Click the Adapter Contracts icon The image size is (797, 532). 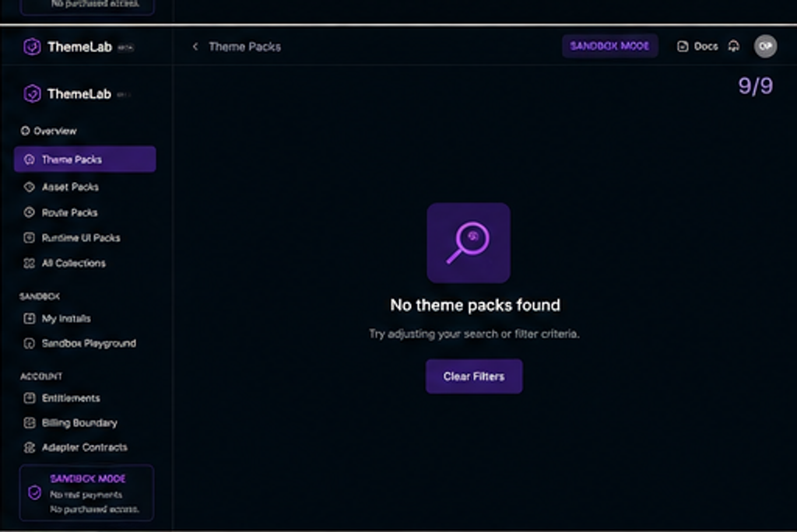[30, 448]
